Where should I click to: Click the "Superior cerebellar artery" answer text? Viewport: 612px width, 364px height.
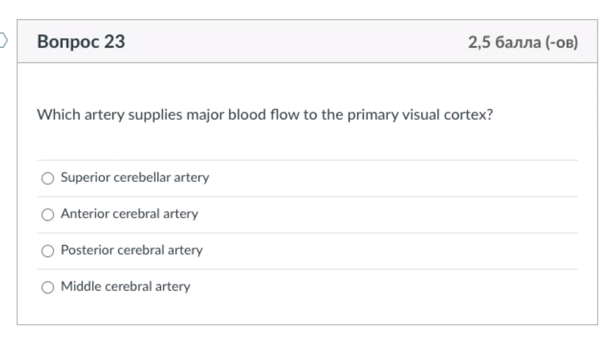point(135,178)
